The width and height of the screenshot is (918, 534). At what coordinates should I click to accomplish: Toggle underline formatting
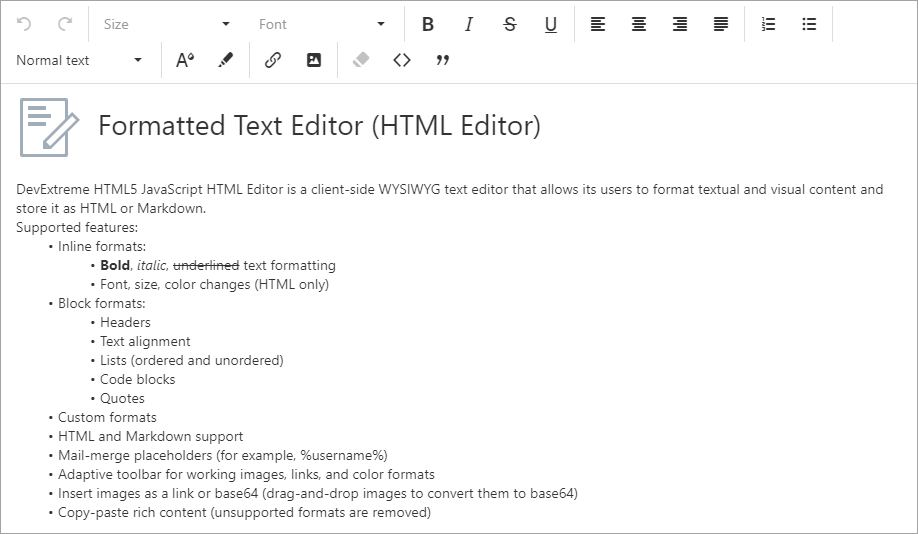[551, 24]
